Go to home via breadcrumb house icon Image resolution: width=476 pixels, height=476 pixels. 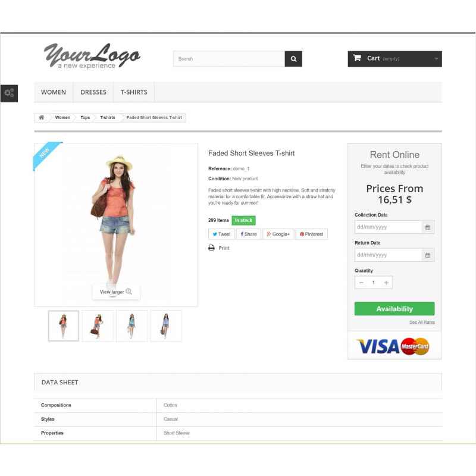click(x=42, y=117)
